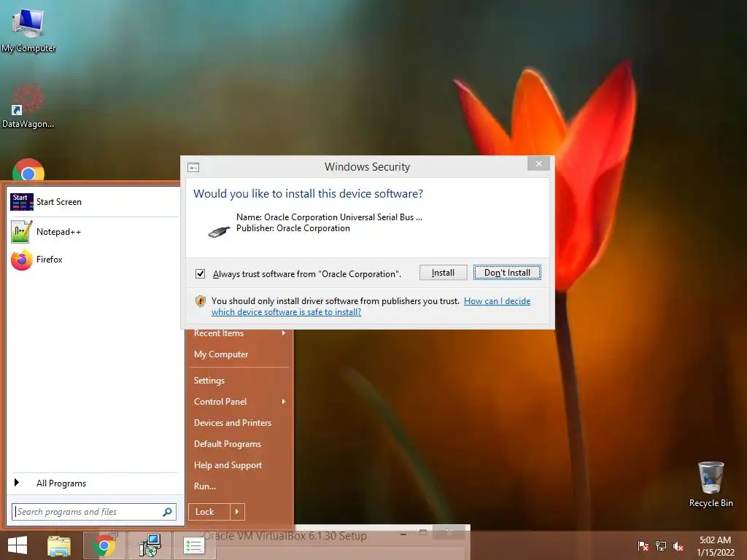Open My Computer from Start menu
Screen dimensions: 747x560
click(x=221, y=354)
